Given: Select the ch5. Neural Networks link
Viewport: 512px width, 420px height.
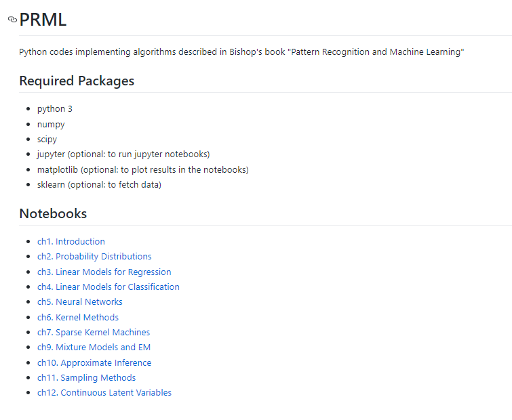Looking at the screenshot, I should [80, 301].
